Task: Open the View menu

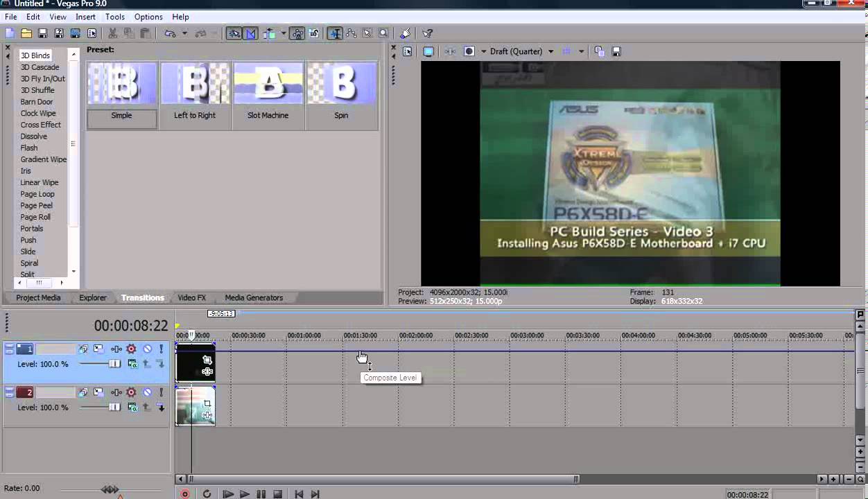Action: (x=58, y=17)
